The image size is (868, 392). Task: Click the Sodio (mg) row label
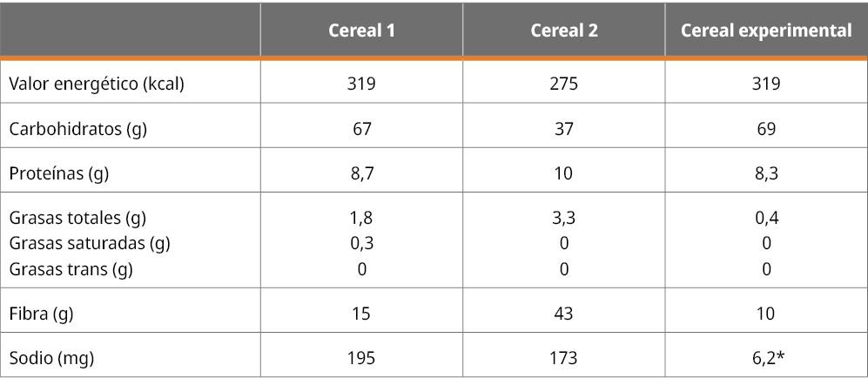[50, 357]
